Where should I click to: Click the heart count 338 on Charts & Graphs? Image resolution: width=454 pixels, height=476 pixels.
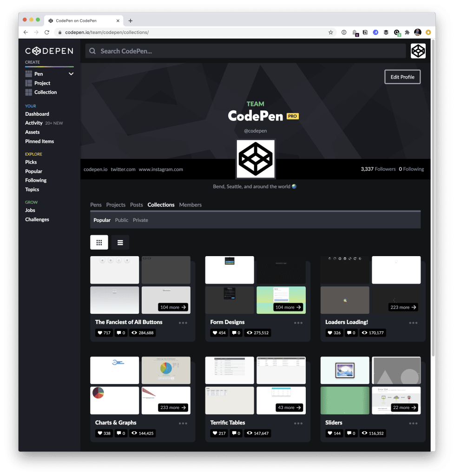[104, 433]
